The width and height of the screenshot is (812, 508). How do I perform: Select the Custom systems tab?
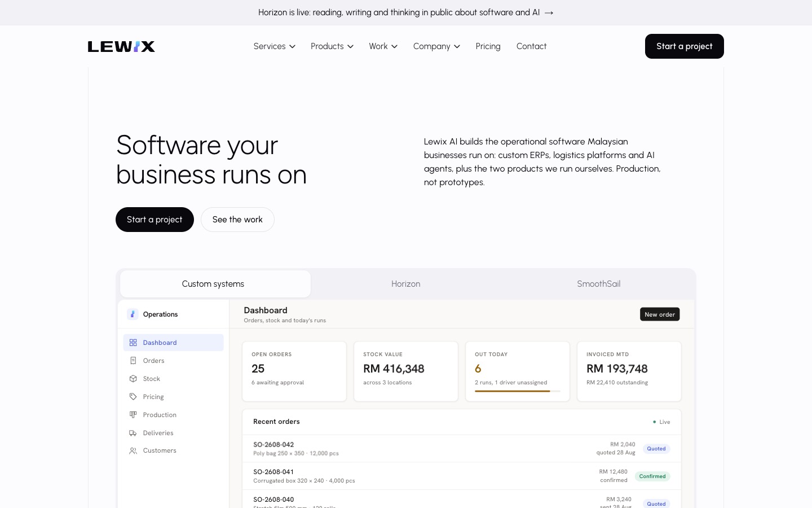(215, 284)
